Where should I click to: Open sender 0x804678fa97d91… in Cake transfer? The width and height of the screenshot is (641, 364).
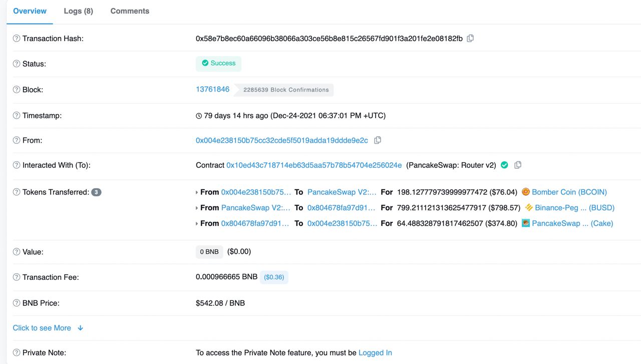tap(255, 223)
